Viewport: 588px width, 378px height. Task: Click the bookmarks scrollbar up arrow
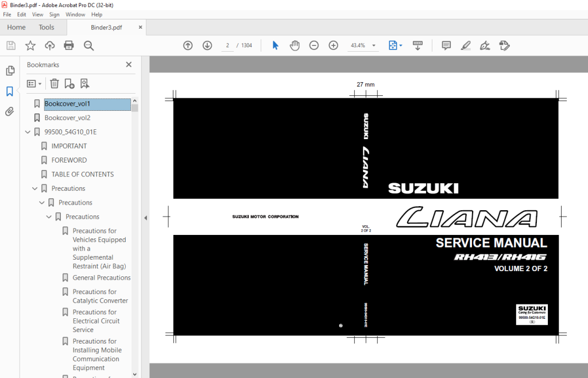click(x=134, y=101)
